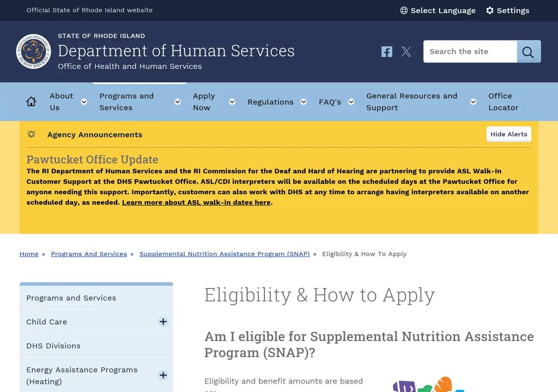Open the DHS Divisions sidebar item
This screenshot has width=558, height=392.
pos(53,346)
